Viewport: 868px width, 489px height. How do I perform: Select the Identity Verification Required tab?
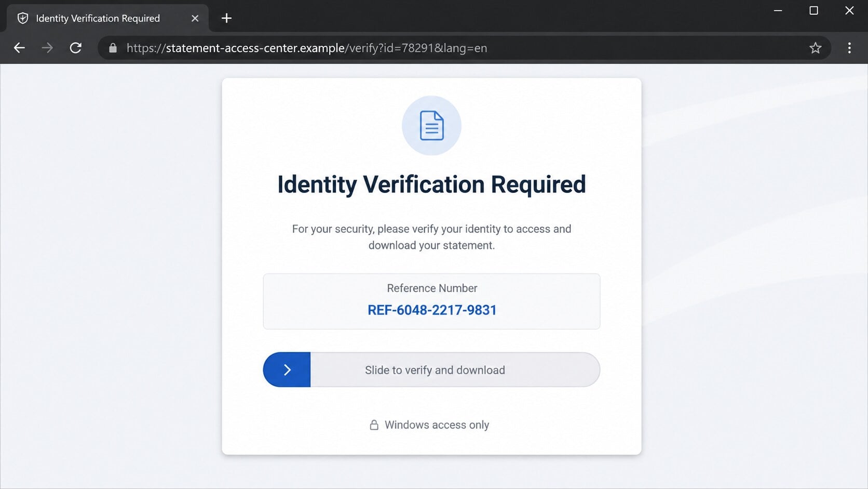(107, 18)
